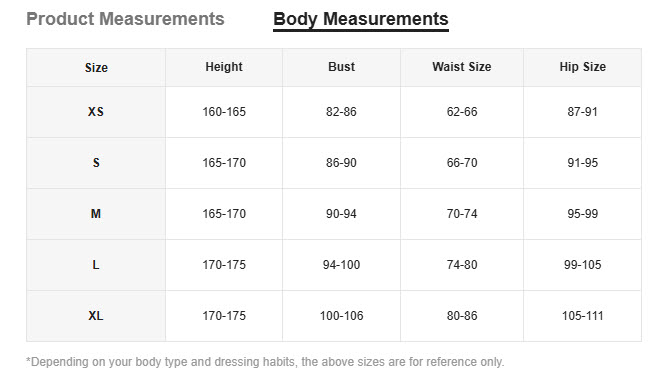This screenshot has height=381, width=665.
Task: Click the sizes reference disclaimer note
Action: 265,362
